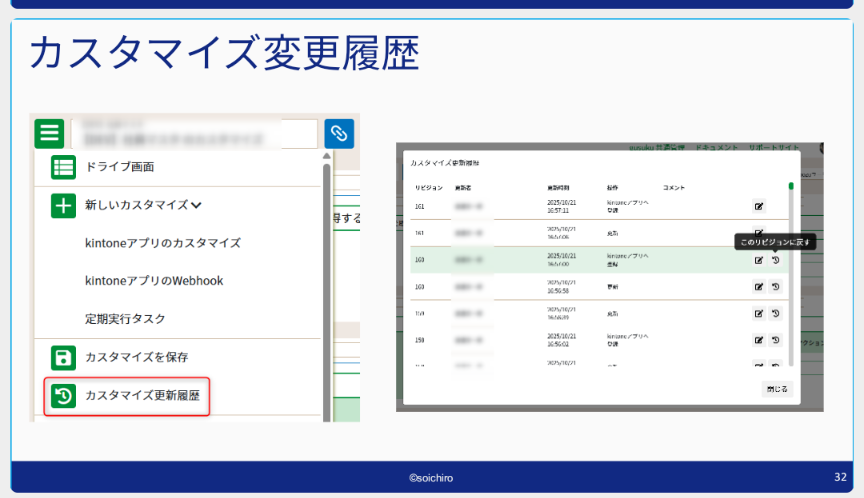Click the customization name text field

(x=194, y=133)
